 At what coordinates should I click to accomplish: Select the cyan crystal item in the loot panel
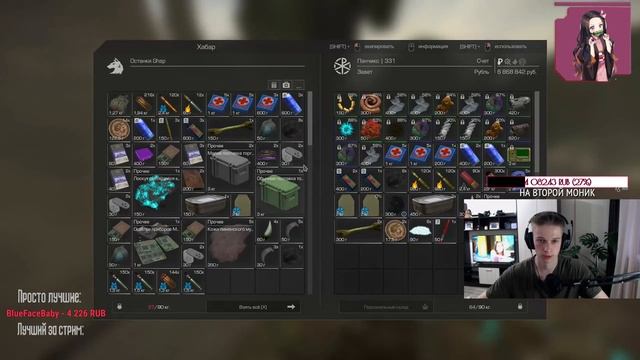pos(156,192)
